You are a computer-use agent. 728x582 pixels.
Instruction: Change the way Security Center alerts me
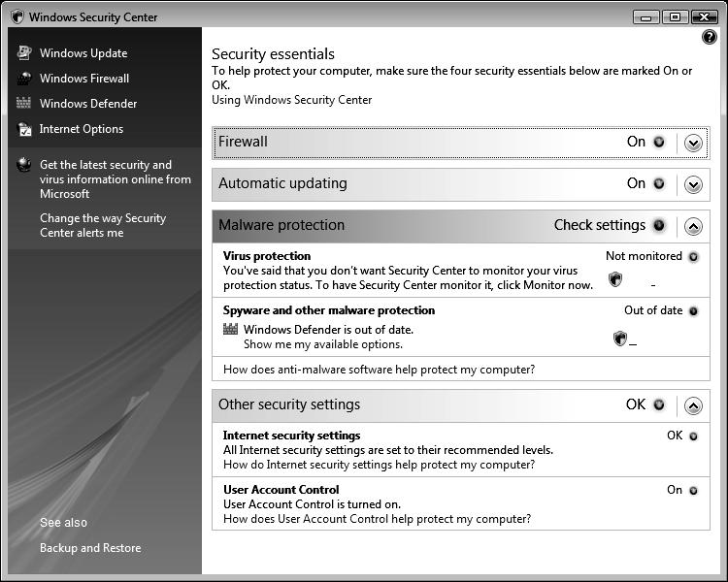[103, 225]
